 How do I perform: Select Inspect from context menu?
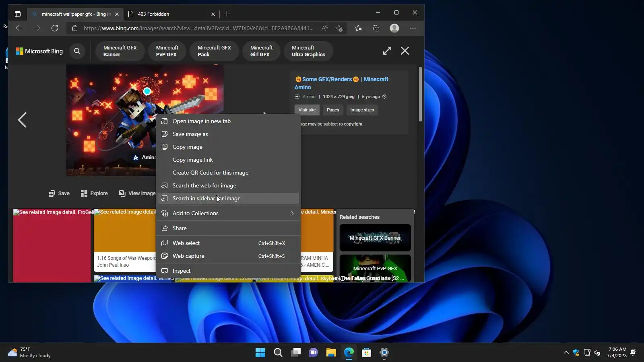tap(229, 271)
